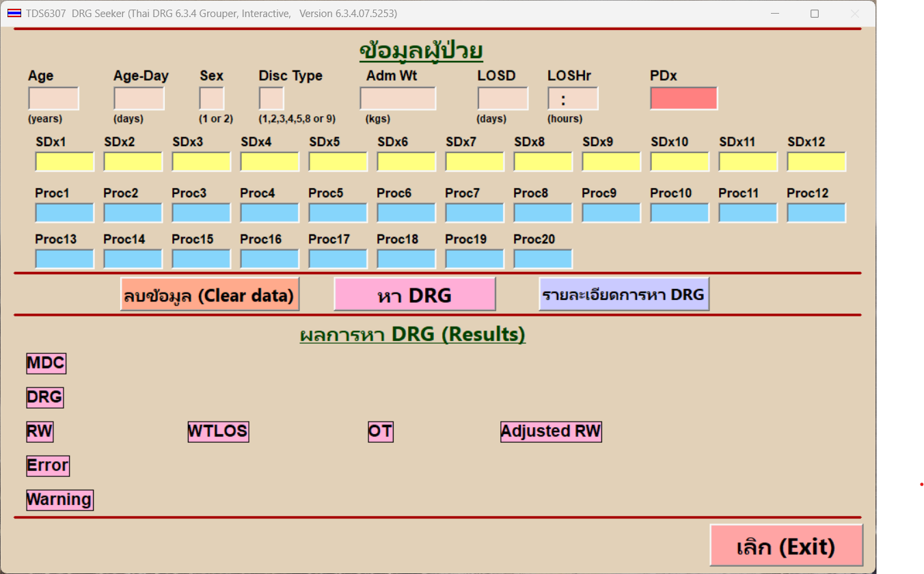This screenshot has height=574, width=924.
Task: Select the Proc9 input field
Action: coord(611,213)
